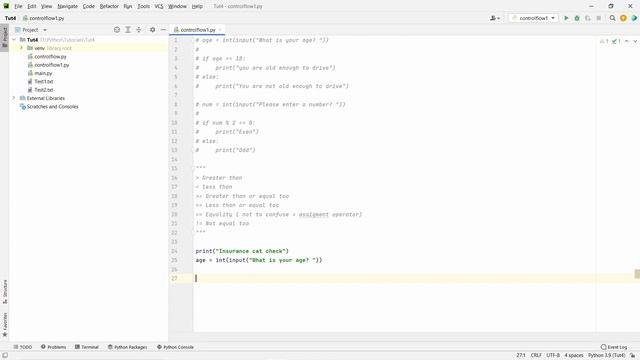
Task: Select controlflow.py in project tree
Action: point(50,56)
